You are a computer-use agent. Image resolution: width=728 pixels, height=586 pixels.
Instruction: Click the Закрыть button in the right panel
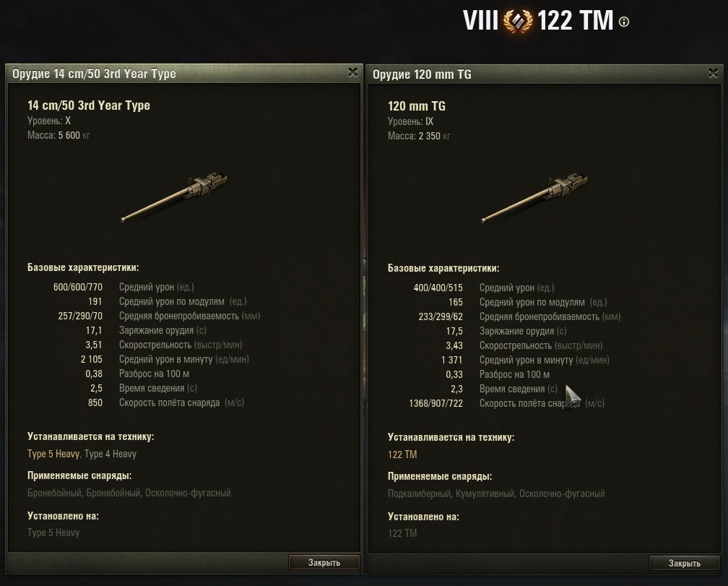tap(685, 564)
